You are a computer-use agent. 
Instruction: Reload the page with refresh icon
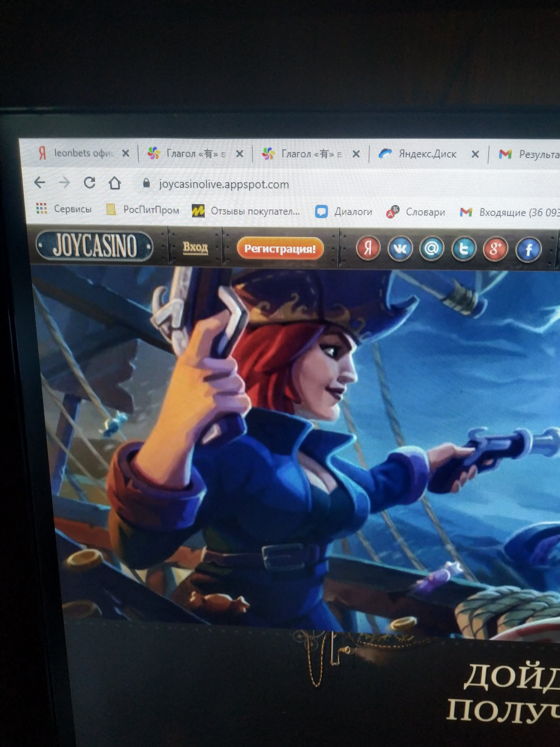point(89,183)
